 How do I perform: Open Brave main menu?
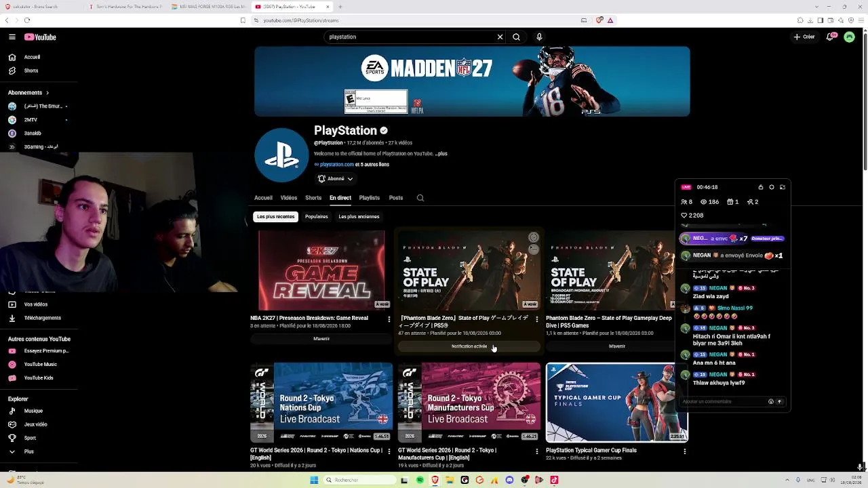pyautogui.click(x=860, y=20)
